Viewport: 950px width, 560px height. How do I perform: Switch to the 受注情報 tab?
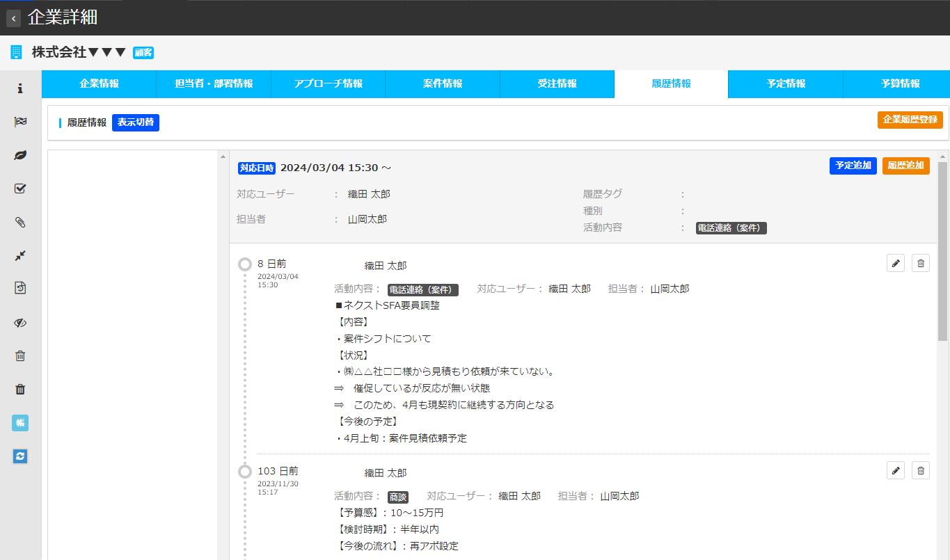(557, 83)
